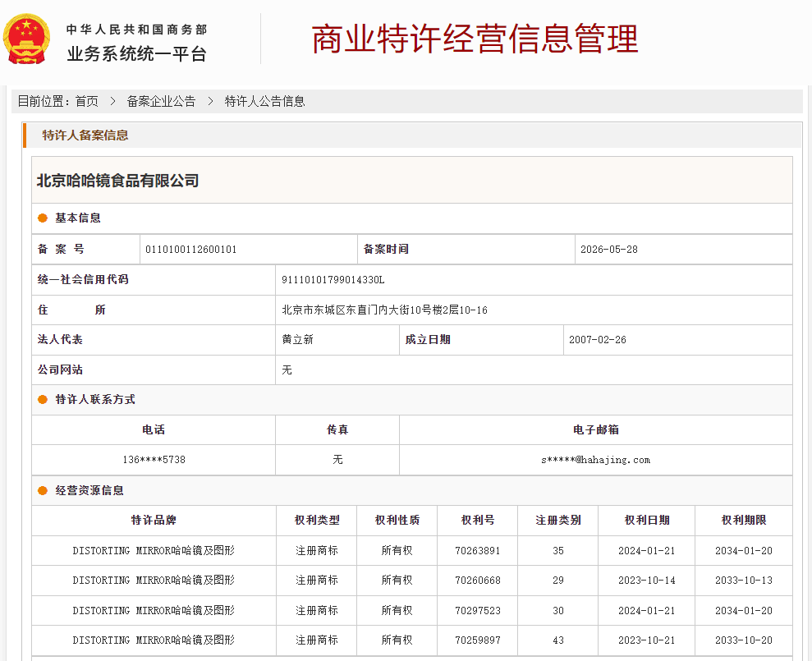Image resolution: width=812 pixels, height=661 pixels.
Task: Select brand name in row 70259897
Action: click(x=154, y=640)
